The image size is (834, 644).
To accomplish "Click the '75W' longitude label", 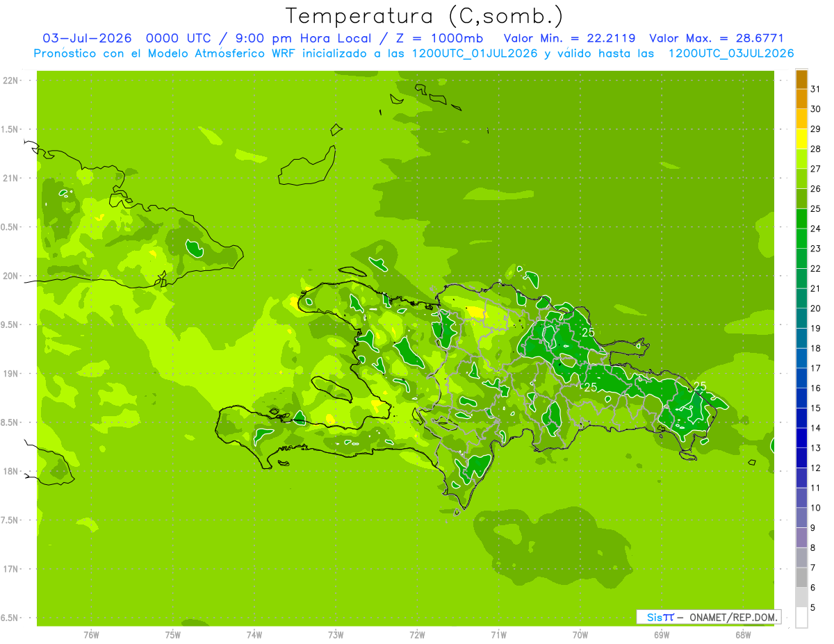I will [173, 635].
